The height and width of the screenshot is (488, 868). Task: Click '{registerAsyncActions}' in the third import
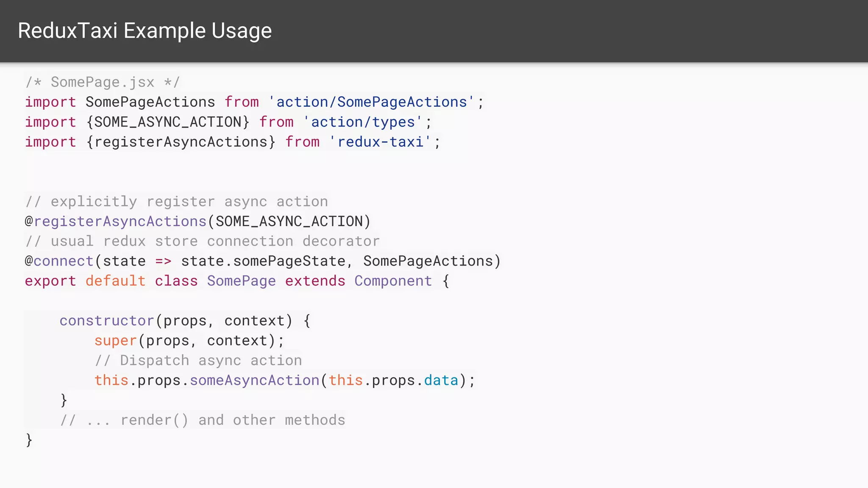pyautogui.click(x=181, y=142)
